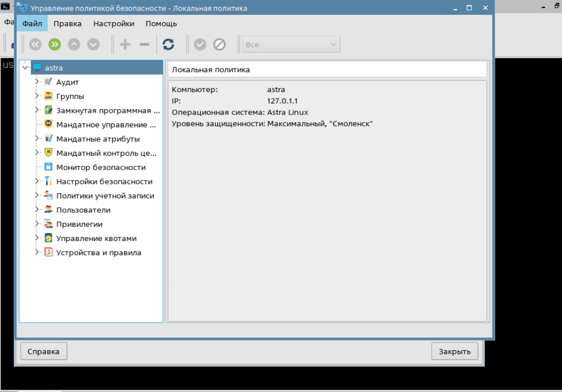Click the IP value 127.0.1.1

pyautogui.click(x=282, y=101)
